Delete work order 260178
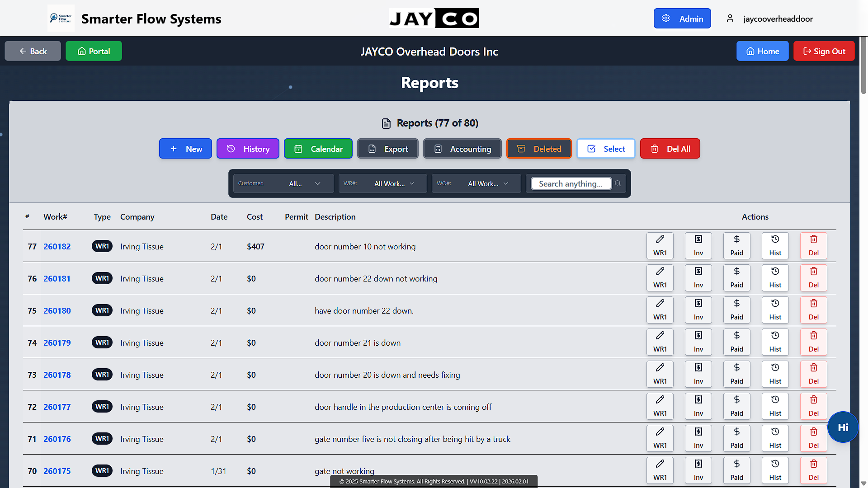This screenshot has width=868, height=488. [813, 374]
